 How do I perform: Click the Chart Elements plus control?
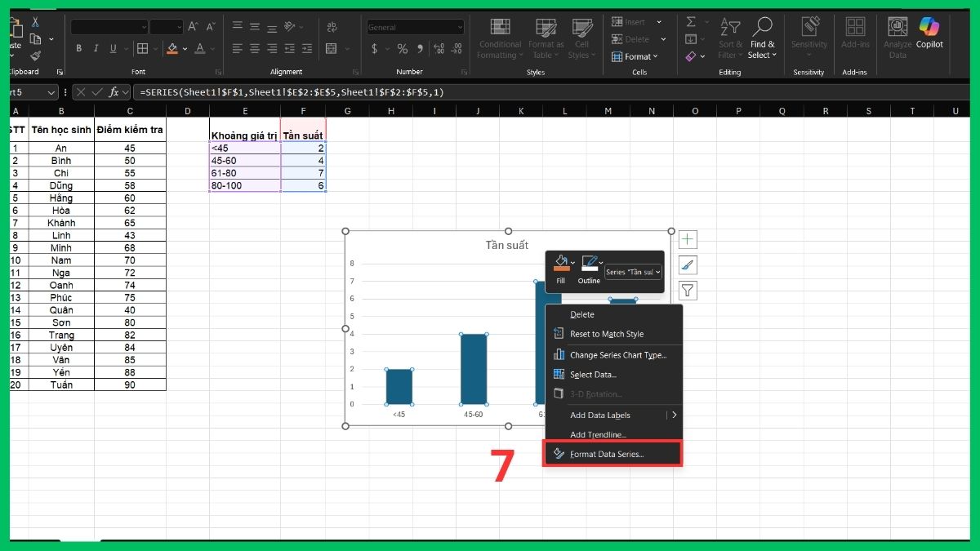coord(687,238)
